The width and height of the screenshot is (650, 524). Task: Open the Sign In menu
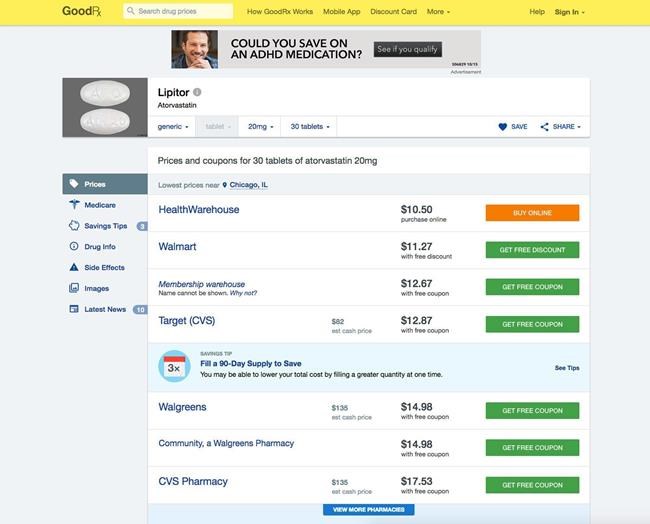(x=569, y=12)
